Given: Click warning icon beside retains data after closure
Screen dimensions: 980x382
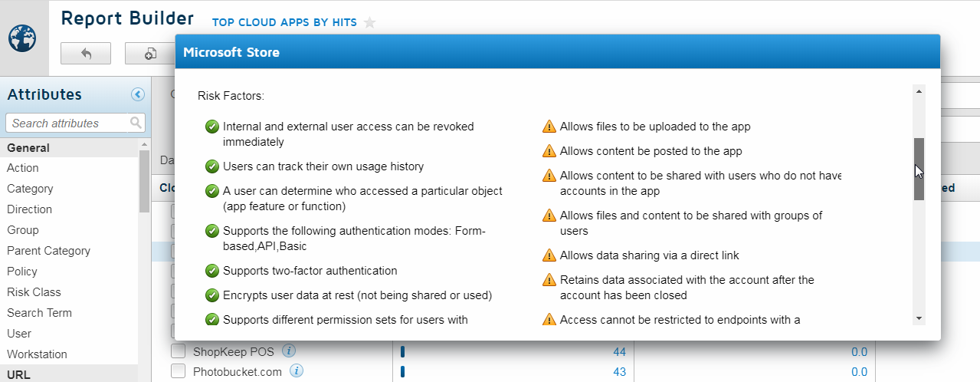Looking at the screenshot, I should 549,280.
